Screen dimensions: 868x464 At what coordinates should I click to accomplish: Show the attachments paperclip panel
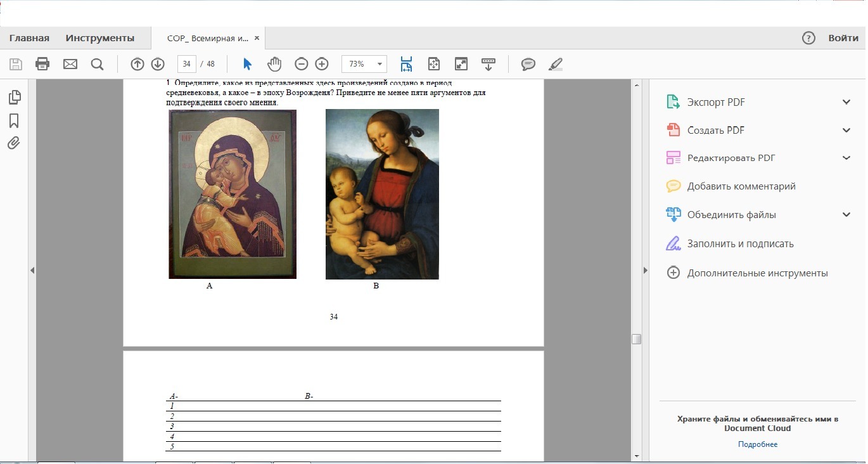[x=14, y=143]
